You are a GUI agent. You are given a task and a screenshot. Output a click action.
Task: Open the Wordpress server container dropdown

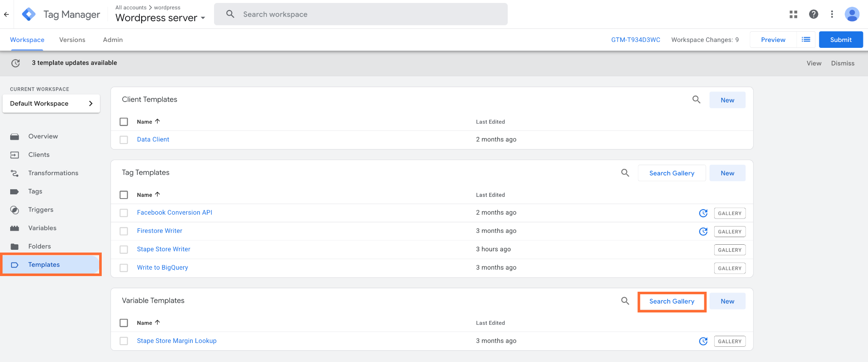(x=161, y=18)
